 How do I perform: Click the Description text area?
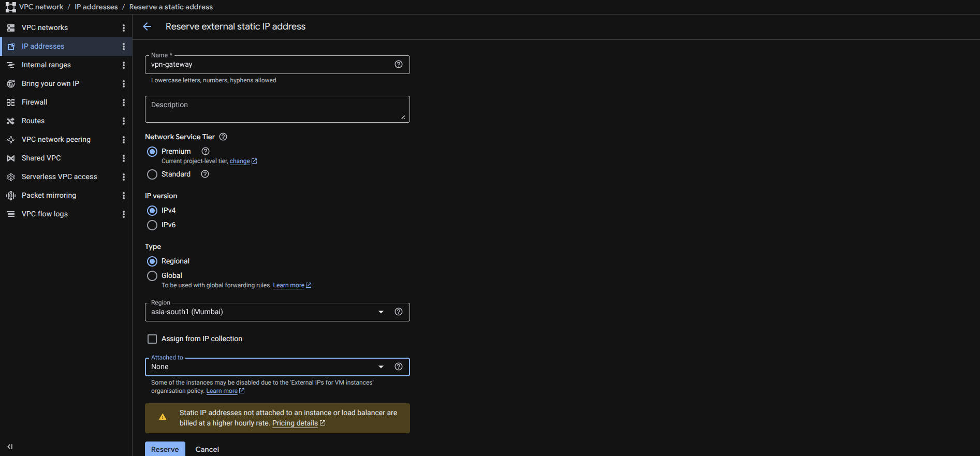pyautogui.click(x=277, y=109)
